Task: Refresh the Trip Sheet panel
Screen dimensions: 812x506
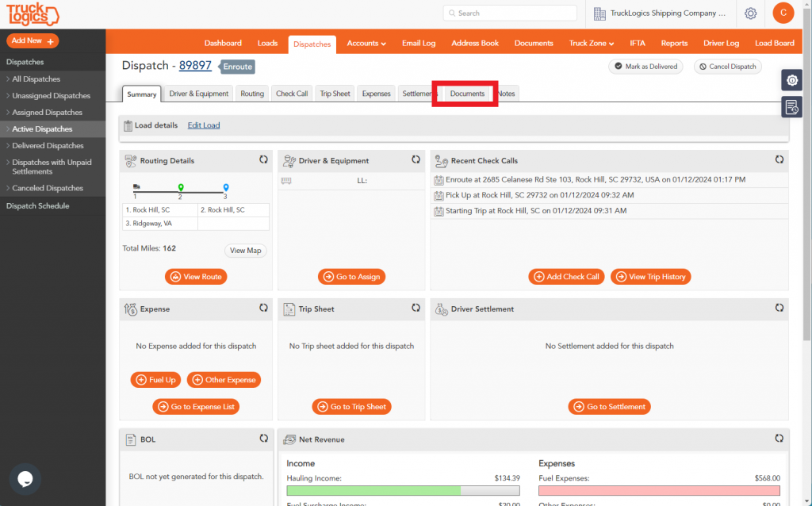Action: 416,309
